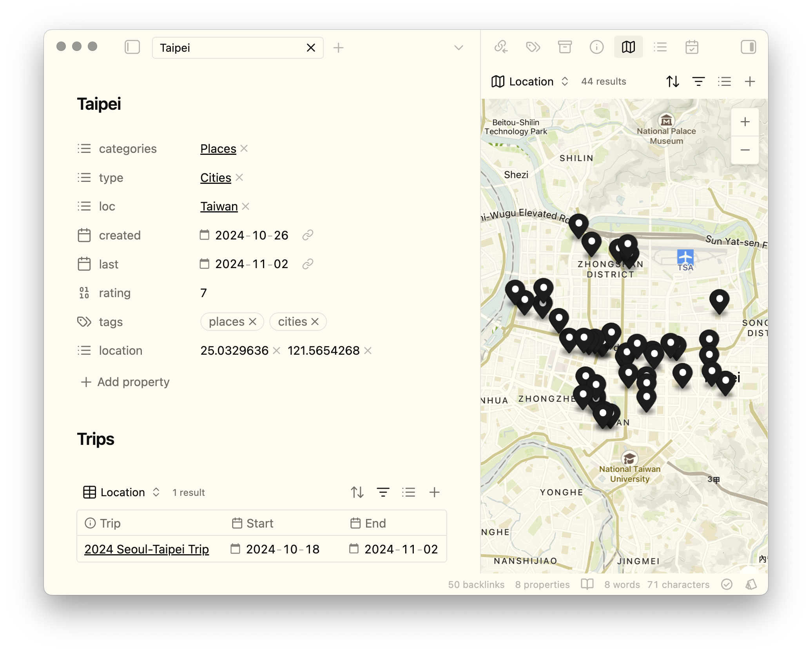This screenshot has height=653, width=812.
Task: Select the map view tab in sidebar
Action: (628, 47)
